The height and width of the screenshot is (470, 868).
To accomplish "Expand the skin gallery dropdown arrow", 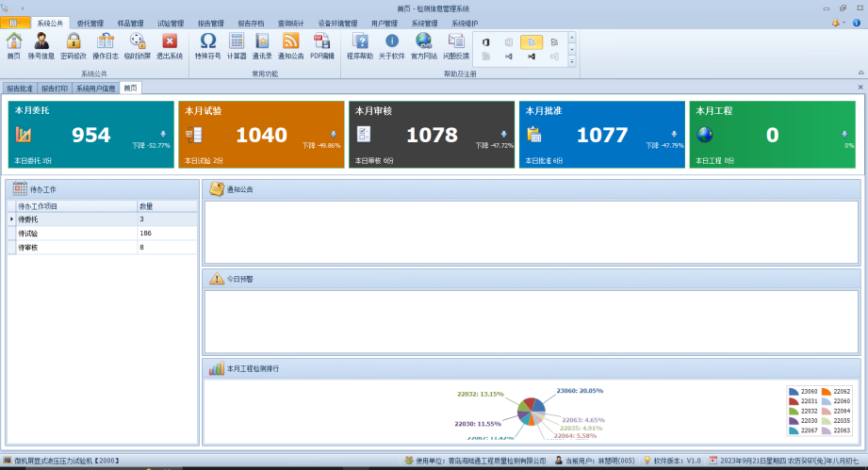I will [x=571, y=61].
